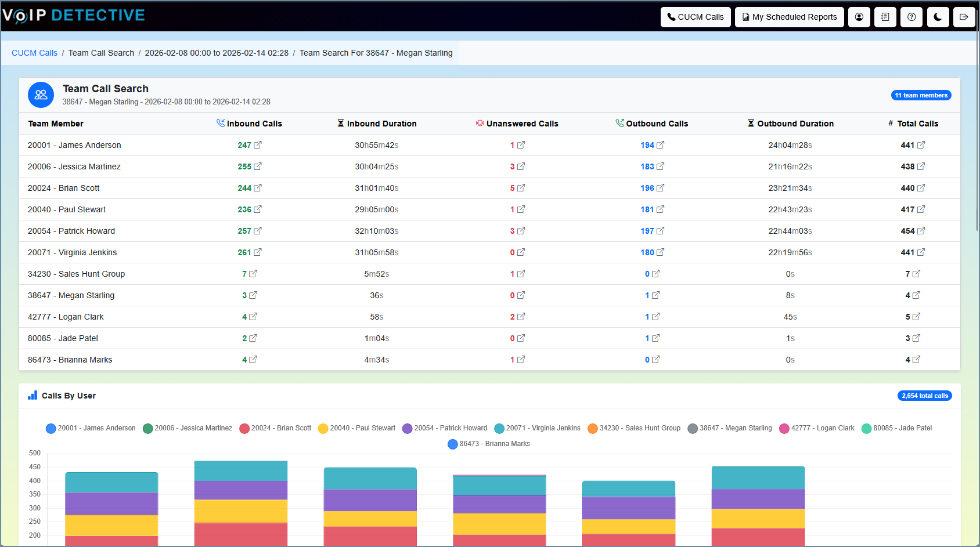
Task: Click the 11 team members badge
Action: coord(921,95)
